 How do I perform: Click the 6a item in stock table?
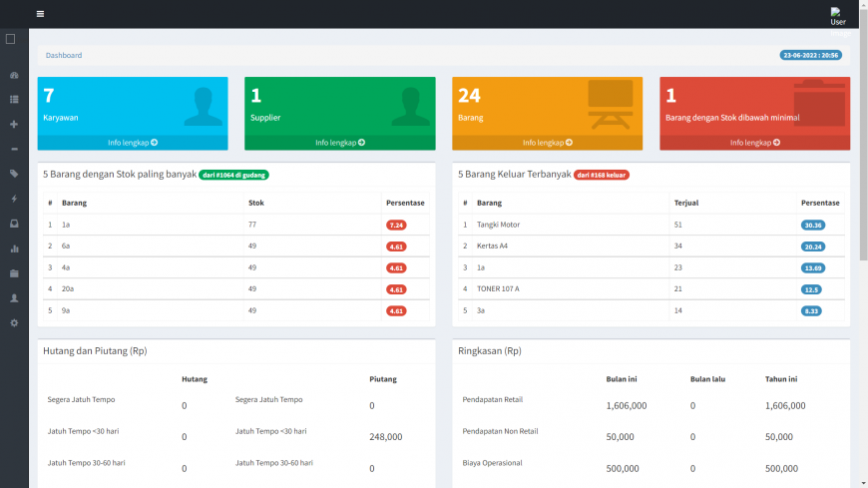[x=66, y=245]
